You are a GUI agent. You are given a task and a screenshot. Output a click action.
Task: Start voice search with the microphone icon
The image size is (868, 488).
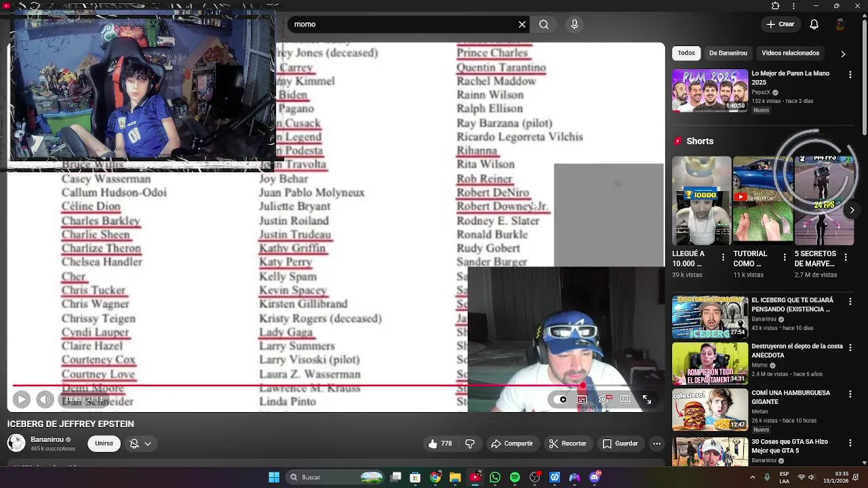click(x=574, y=24)
